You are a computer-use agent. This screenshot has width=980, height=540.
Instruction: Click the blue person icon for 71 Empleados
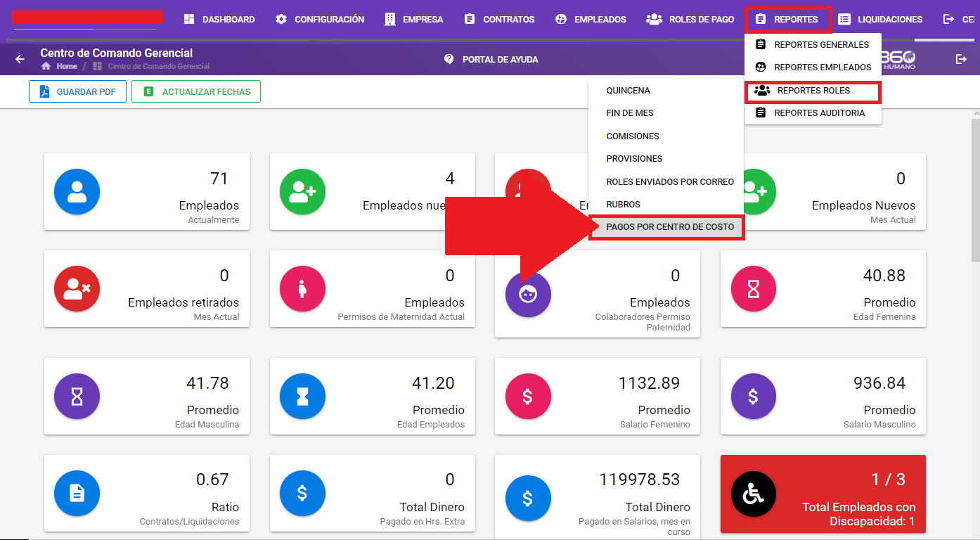77,191
